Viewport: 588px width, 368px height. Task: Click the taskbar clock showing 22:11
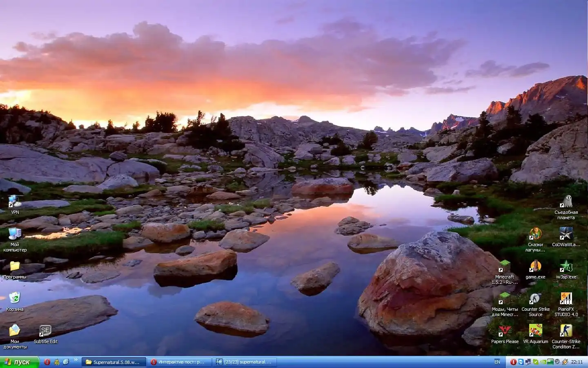[x=577, y=362]
